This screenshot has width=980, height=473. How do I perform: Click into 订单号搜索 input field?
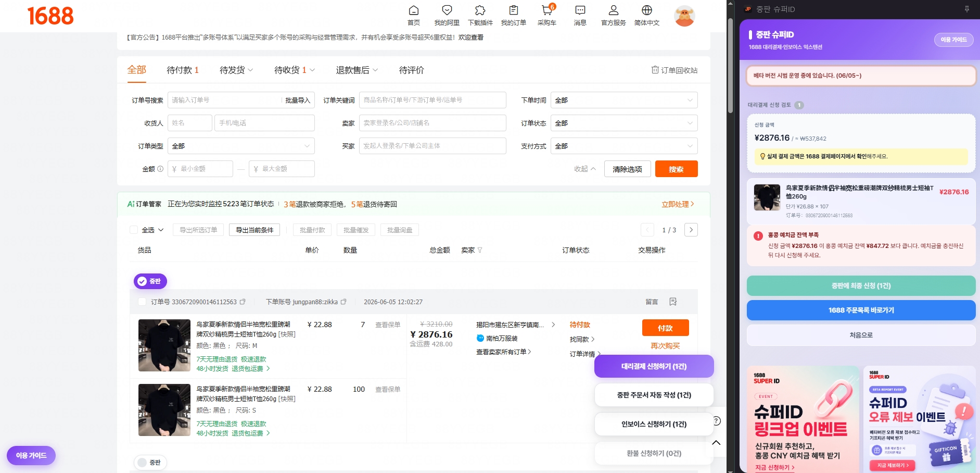(225, 100)
